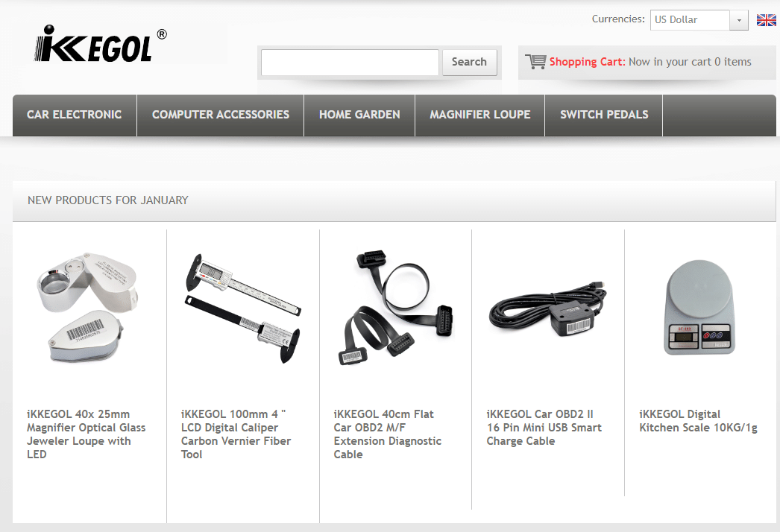View the USB smart charge cable image
Viewport: 780px width, 532px height.
click(547, 308)
